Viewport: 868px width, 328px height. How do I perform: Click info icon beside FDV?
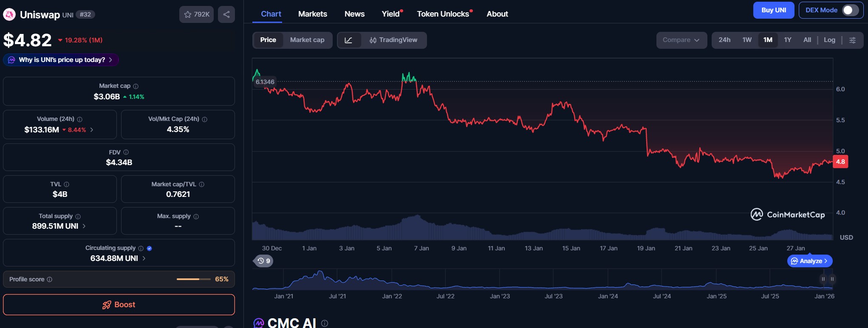click(126, 152)
